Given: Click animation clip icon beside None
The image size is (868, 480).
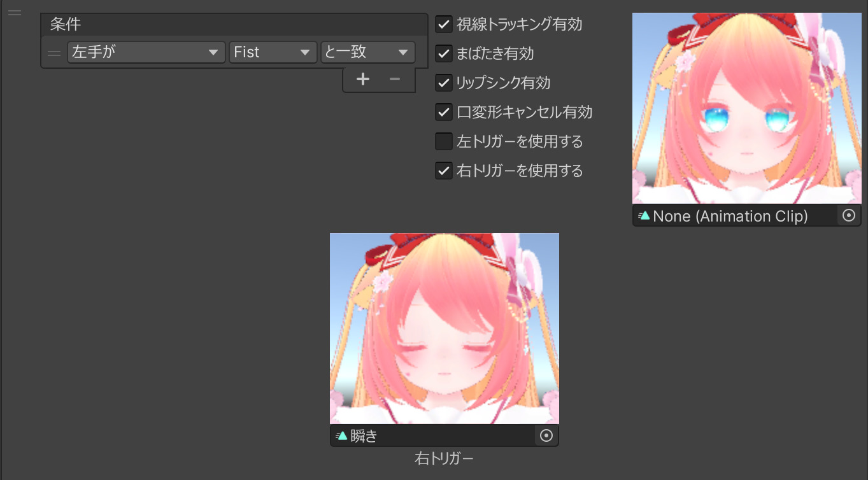Looking at the screenshot, I should [644, 216].
